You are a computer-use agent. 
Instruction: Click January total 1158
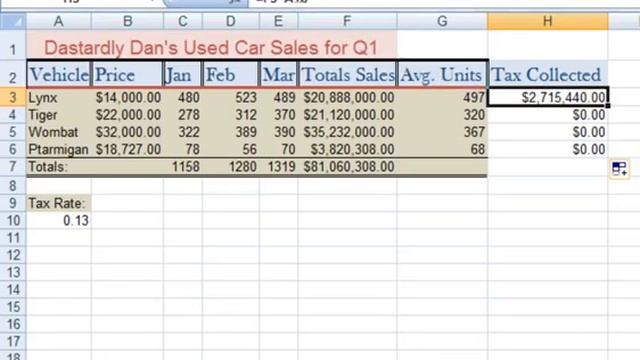pos(183,167)
